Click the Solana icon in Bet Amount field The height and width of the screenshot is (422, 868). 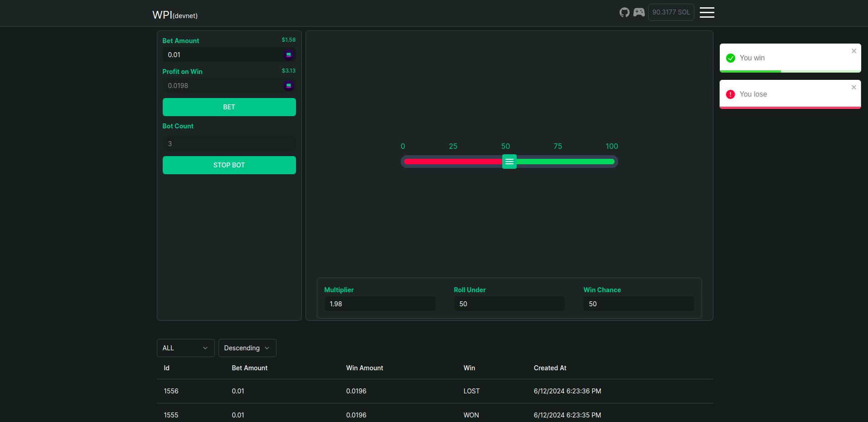pos(289,55)
